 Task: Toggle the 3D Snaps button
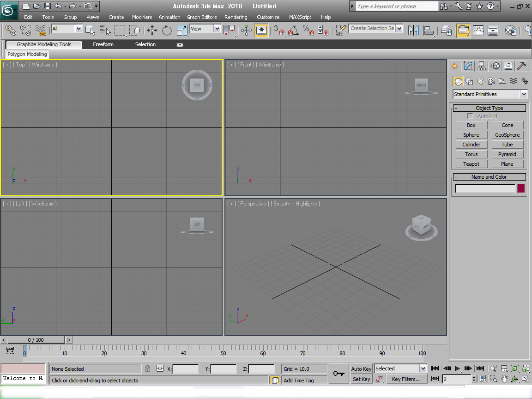tap(279, 30)
